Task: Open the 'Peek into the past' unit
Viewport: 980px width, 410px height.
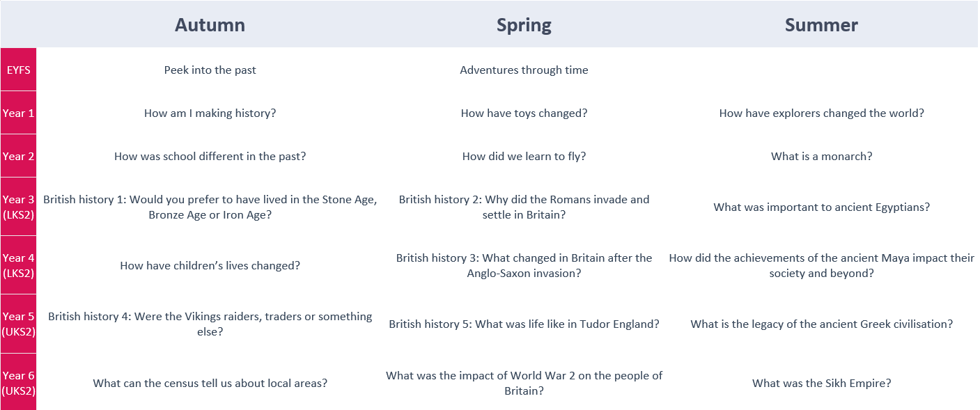Action: (210, 70)
